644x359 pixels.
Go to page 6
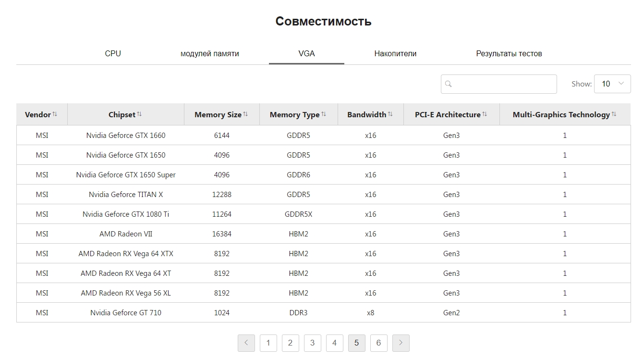(379, 343)
